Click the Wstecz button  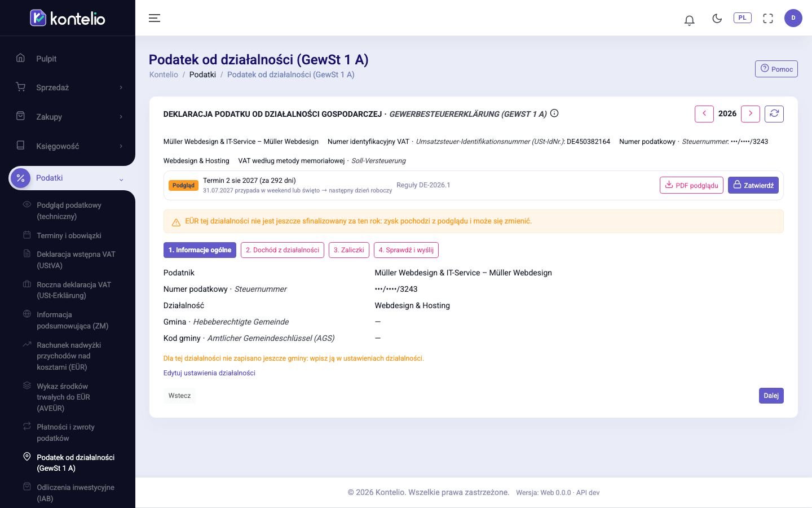(x=179, y=396)
